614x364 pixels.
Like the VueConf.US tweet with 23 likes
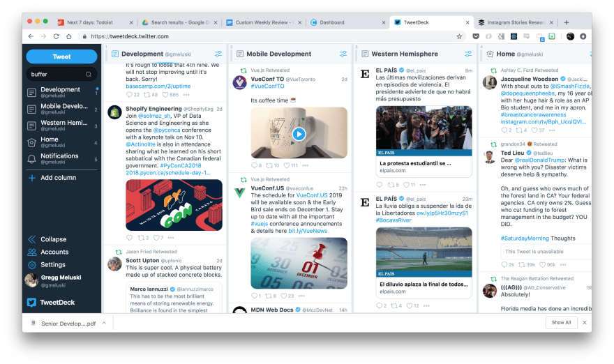(284, 296)
